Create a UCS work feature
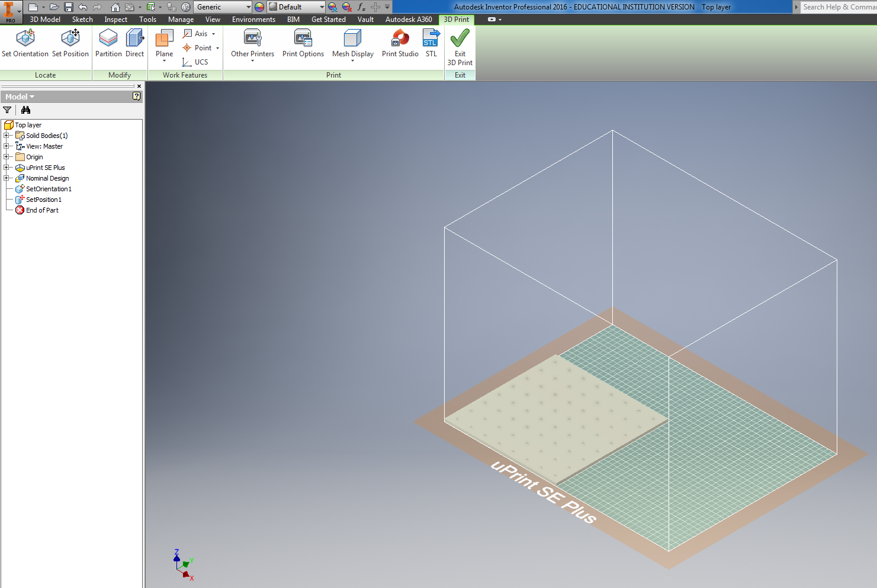 click(195, 62)
